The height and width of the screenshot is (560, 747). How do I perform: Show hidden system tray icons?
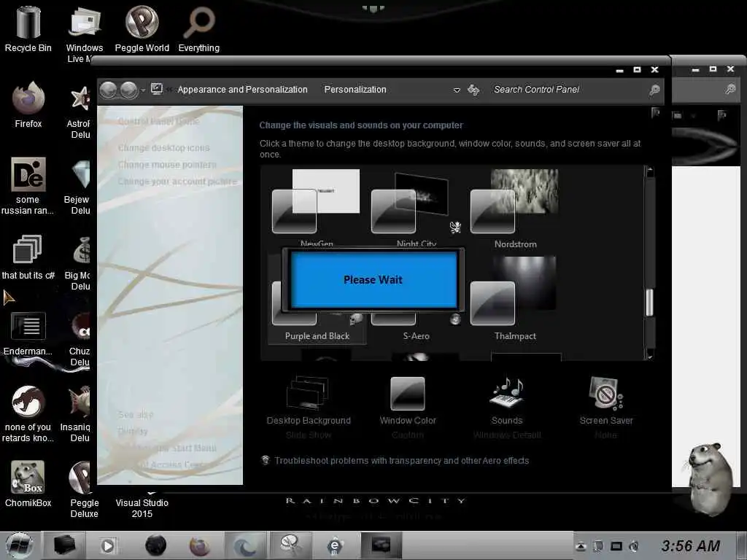[580, 546]
